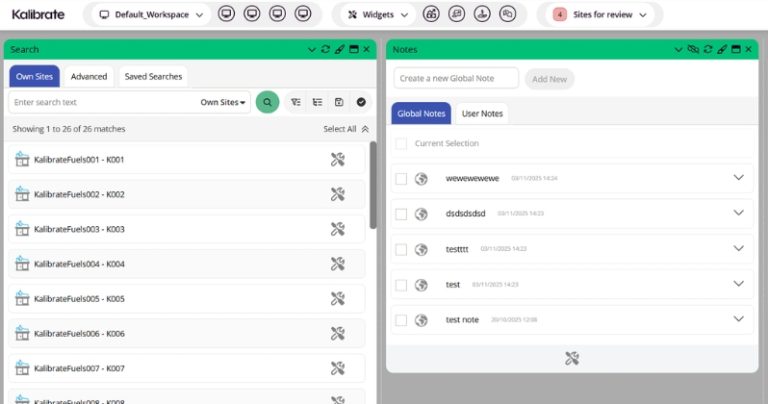Open the Own Sites search scope dropdown

223,102
